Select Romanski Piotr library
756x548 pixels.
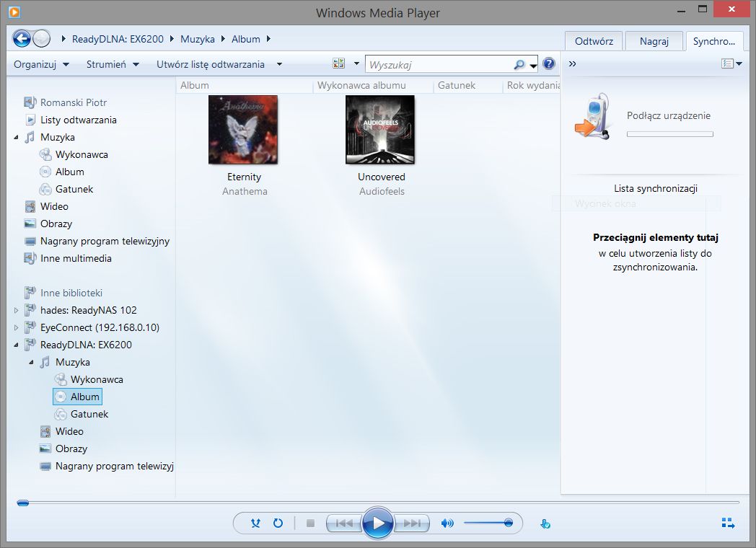click(74, 102)
